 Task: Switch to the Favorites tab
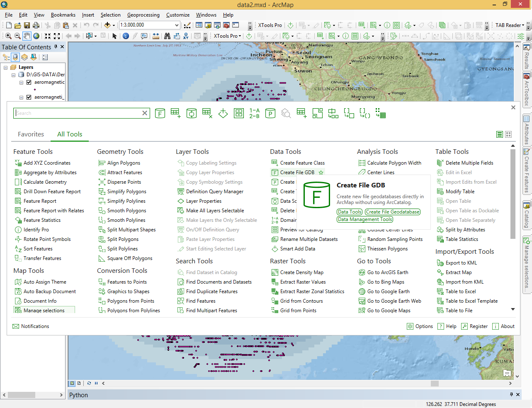(x=31, y=134)
